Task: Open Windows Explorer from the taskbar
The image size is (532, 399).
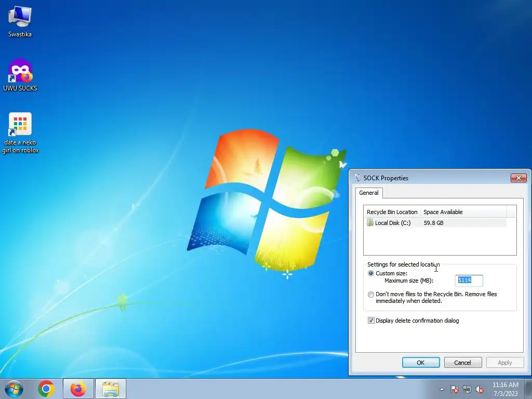Action: point(111,389)
